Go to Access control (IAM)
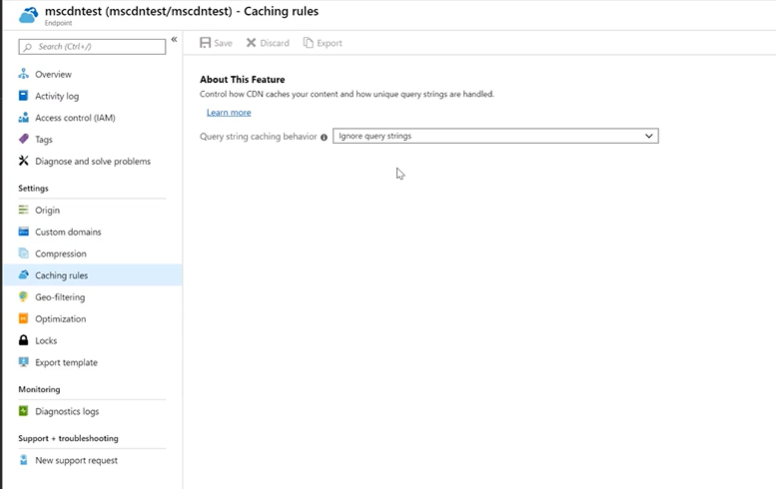 tap(75, 118)
